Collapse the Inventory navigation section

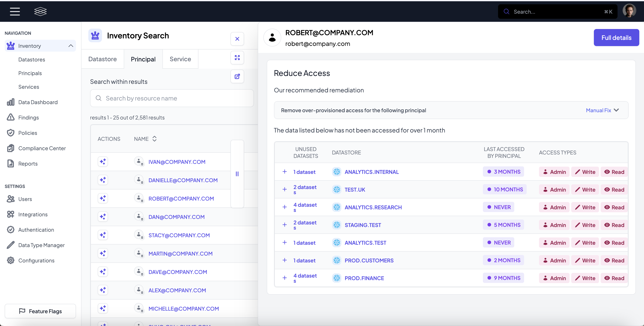coord(71,46)
